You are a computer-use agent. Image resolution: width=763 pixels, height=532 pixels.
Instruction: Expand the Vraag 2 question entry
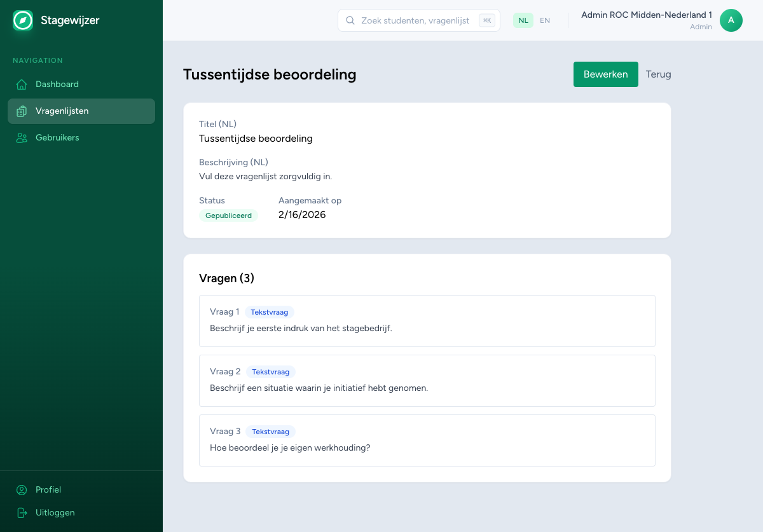(427, 380)
